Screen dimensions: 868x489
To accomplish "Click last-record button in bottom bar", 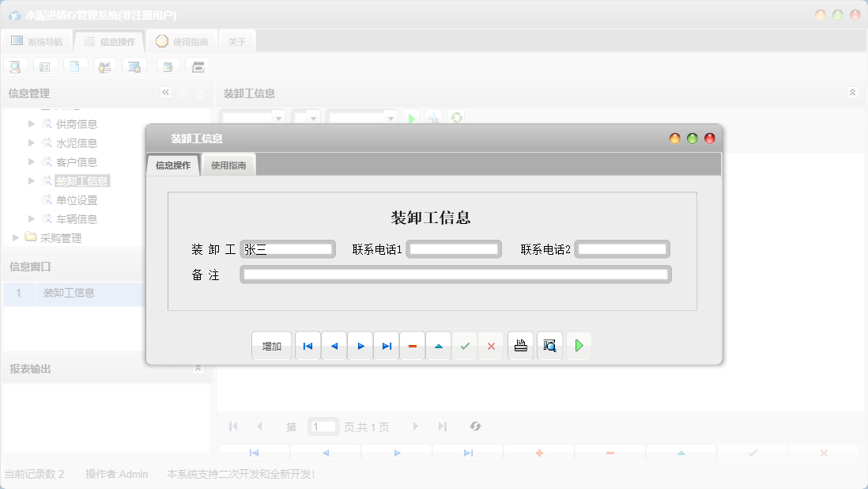I will click(x=468, y=453).
